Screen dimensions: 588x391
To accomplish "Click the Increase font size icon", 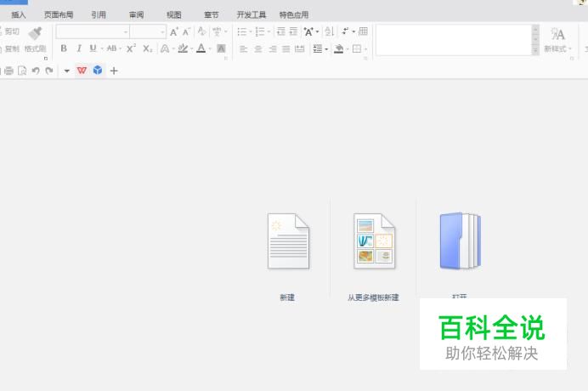I will 173,31.
